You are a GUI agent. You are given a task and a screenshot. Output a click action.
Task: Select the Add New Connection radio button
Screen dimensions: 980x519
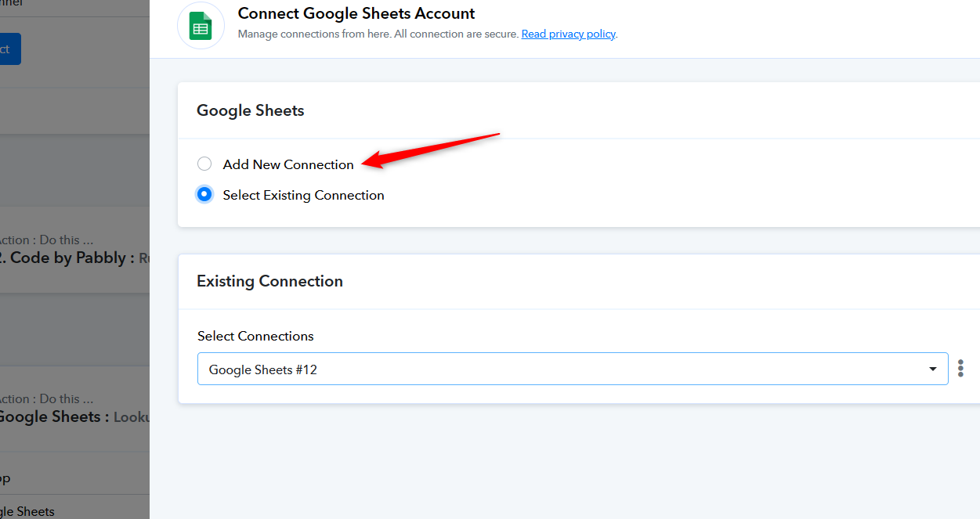click(204, 164)
